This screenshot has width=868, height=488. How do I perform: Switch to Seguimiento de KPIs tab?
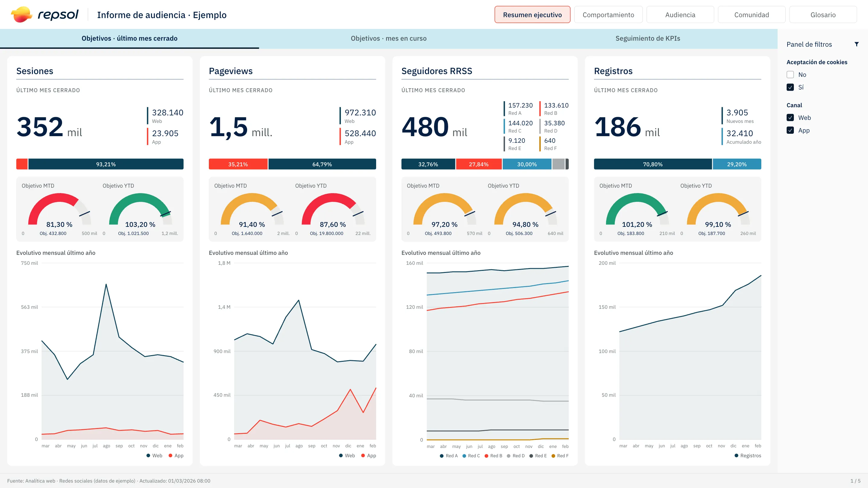(x=648, y=38)
